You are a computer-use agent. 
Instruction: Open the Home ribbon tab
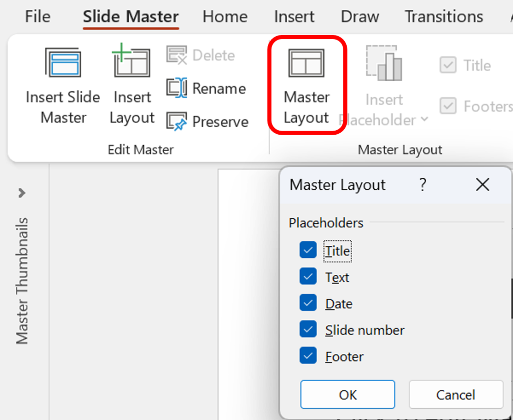224,17
